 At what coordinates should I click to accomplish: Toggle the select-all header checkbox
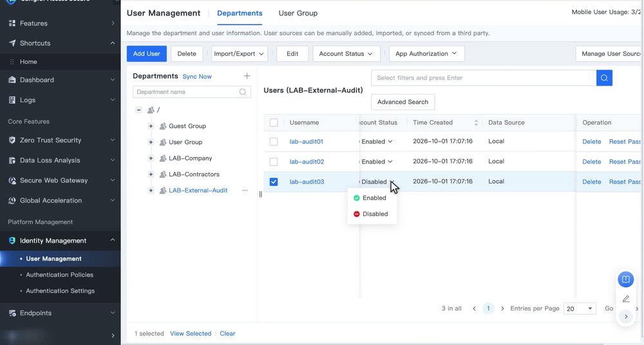274,122
